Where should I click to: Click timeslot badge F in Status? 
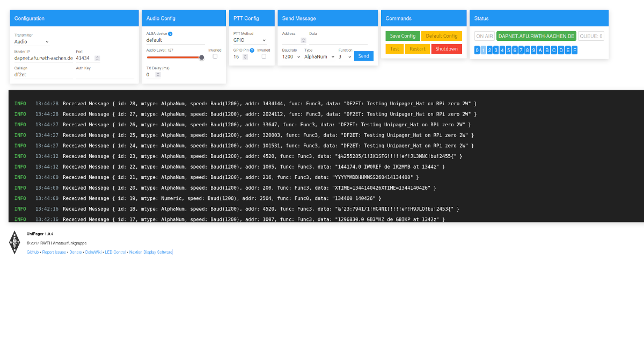click(x=575, y=50)
